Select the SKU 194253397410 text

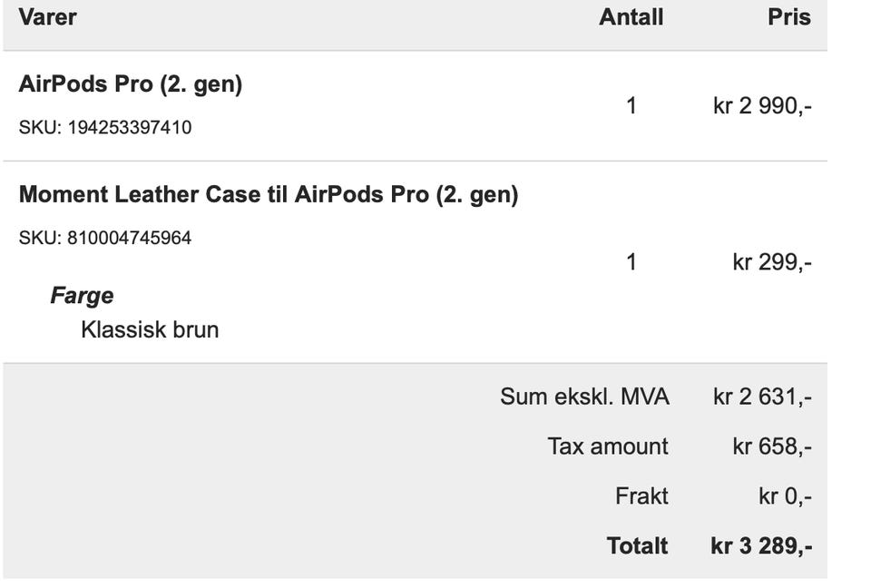(105, 127)
